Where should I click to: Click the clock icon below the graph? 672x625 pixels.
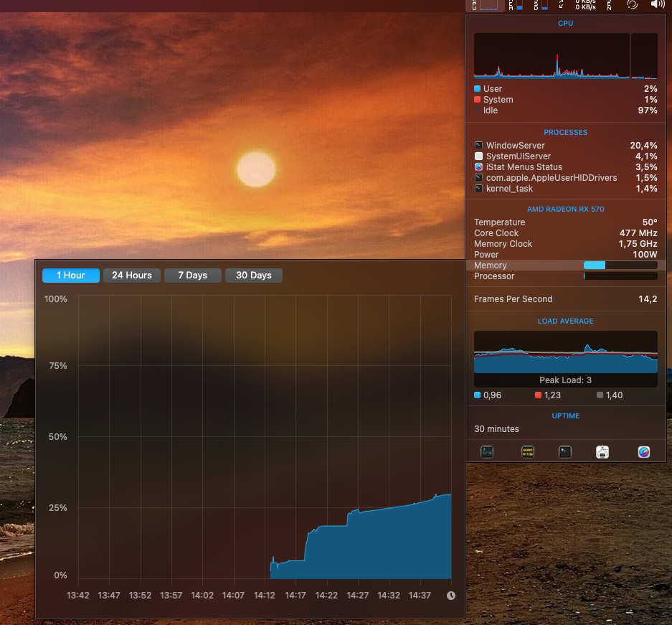click(451, 596)
